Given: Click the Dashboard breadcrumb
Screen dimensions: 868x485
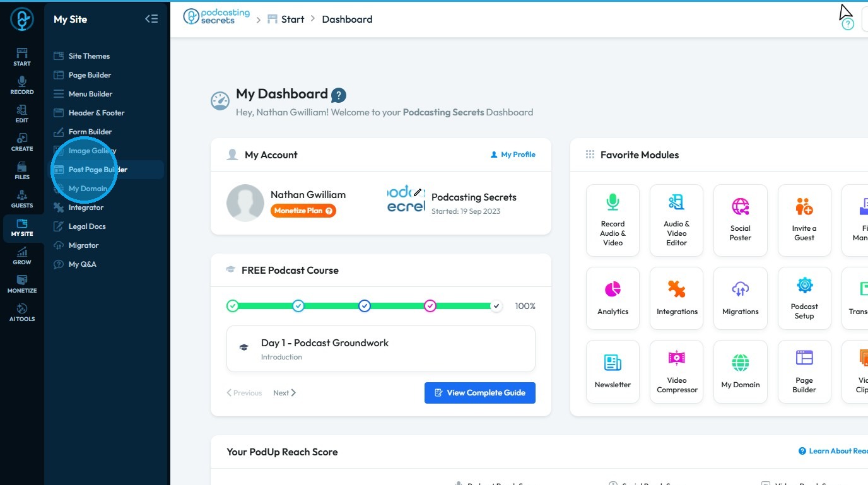Looking at the screenshot, I should point(347,19).
